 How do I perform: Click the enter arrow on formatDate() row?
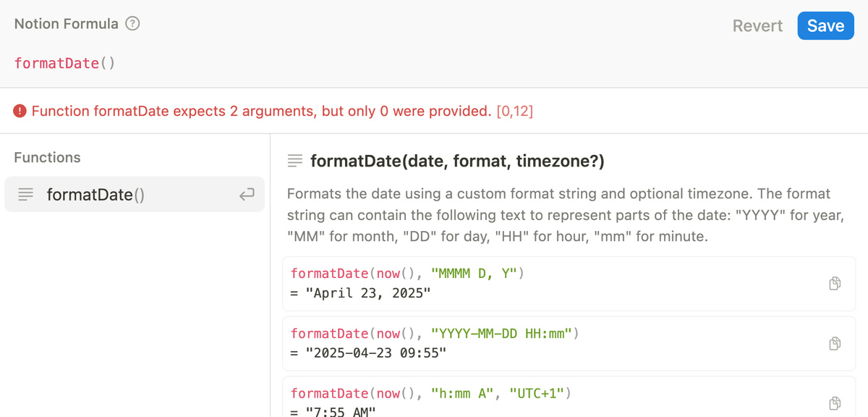(x=247, y=194)
